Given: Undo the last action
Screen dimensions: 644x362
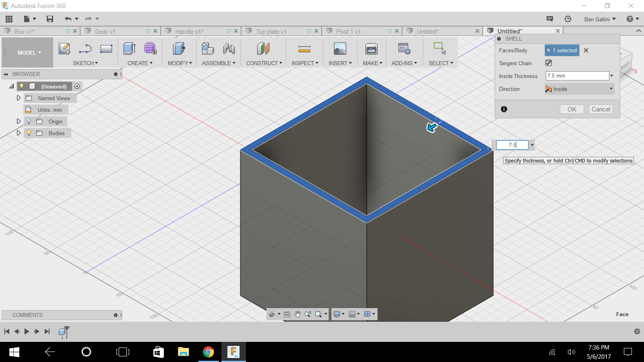Looking at the screenshot, I should pos(68,19).
